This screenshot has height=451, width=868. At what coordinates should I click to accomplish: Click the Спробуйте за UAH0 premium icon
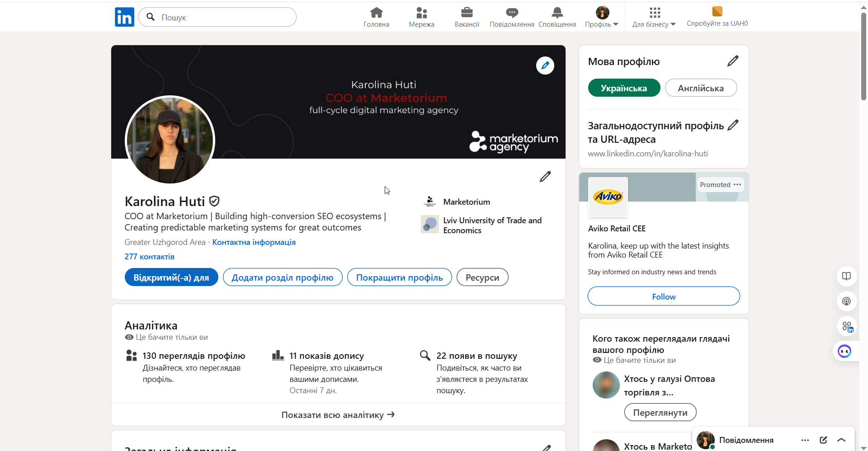717,11
